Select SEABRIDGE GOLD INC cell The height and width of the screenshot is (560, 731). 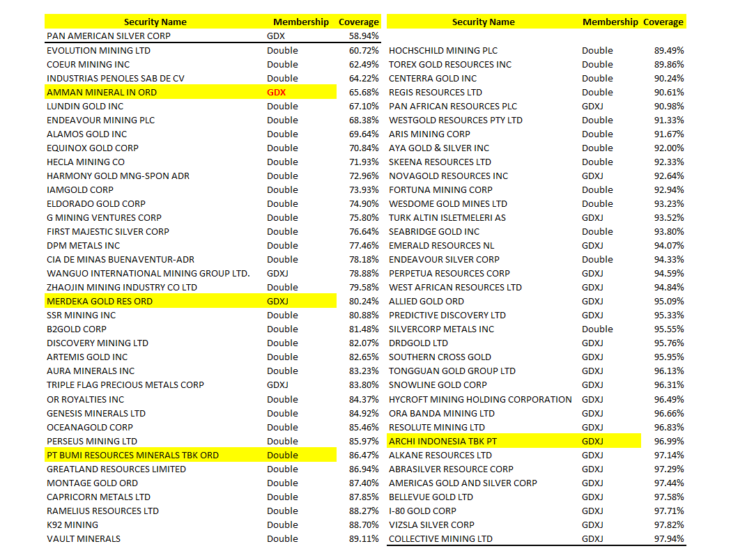click(434, 231)
